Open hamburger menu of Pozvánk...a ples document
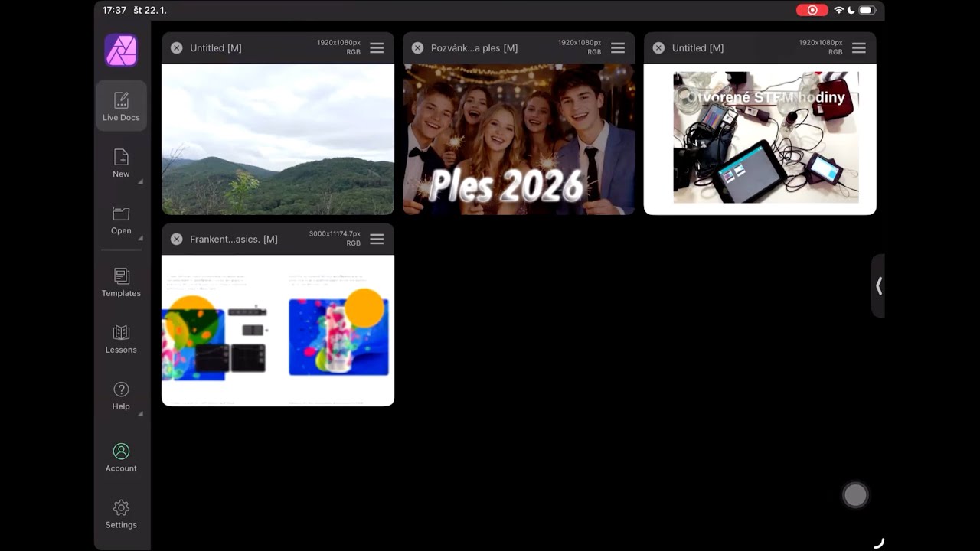Viewport: 980px width, 551px height. (x=618, y=47)
